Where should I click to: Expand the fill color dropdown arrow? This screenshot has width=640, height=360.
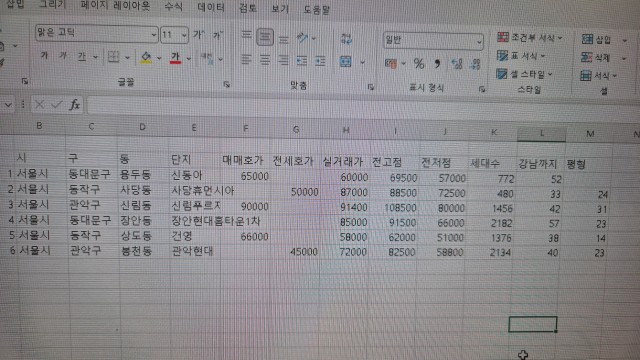(x=159, y=58)
